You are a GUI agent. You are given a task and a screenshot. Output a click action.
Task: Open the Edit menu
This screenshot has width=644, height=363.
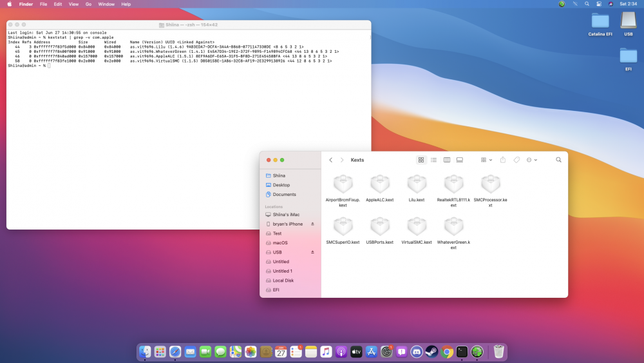coord(58,4)
